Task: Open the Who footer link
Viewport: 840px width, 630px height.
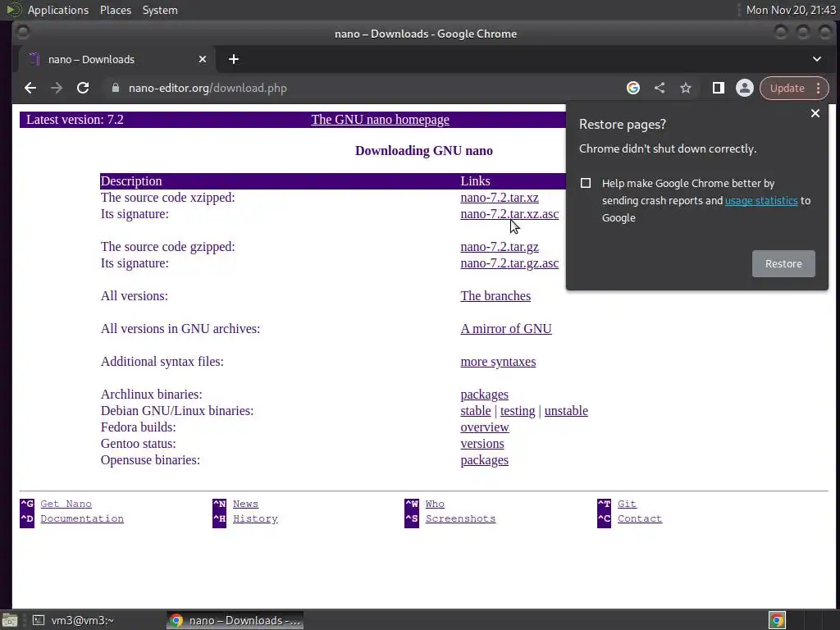Action: [435, 504]
